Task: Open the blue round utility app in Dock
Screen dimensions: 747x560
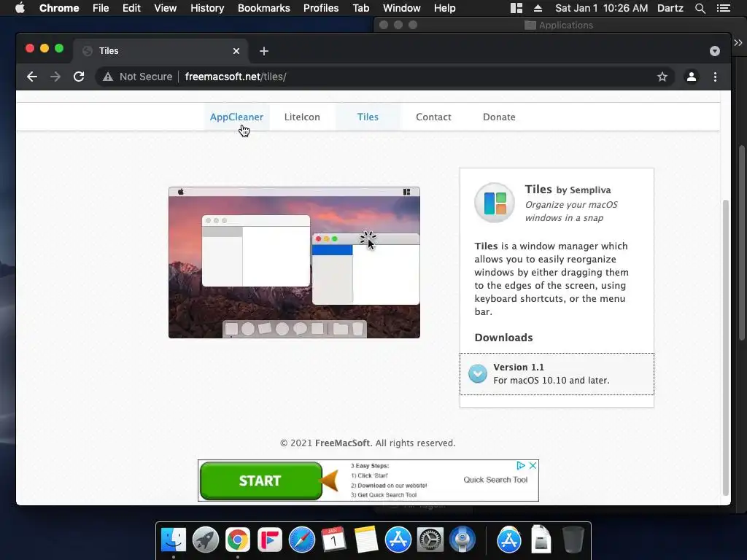Action: 462,540
